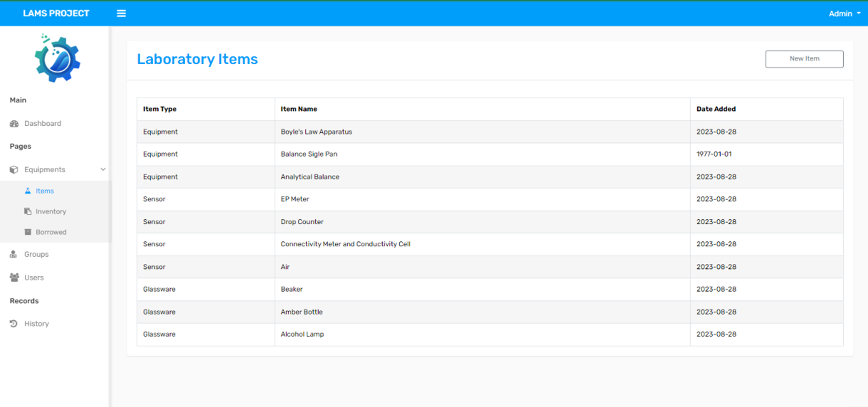Click date added for Boyle's Law Apparatus

(x=716, y=132)
